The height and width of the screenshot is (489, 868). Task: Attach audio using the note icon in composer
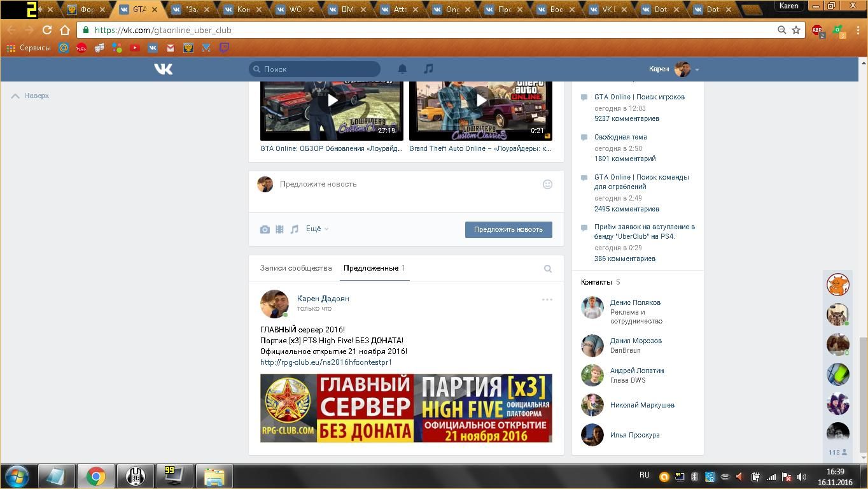(x=294, y=229)
